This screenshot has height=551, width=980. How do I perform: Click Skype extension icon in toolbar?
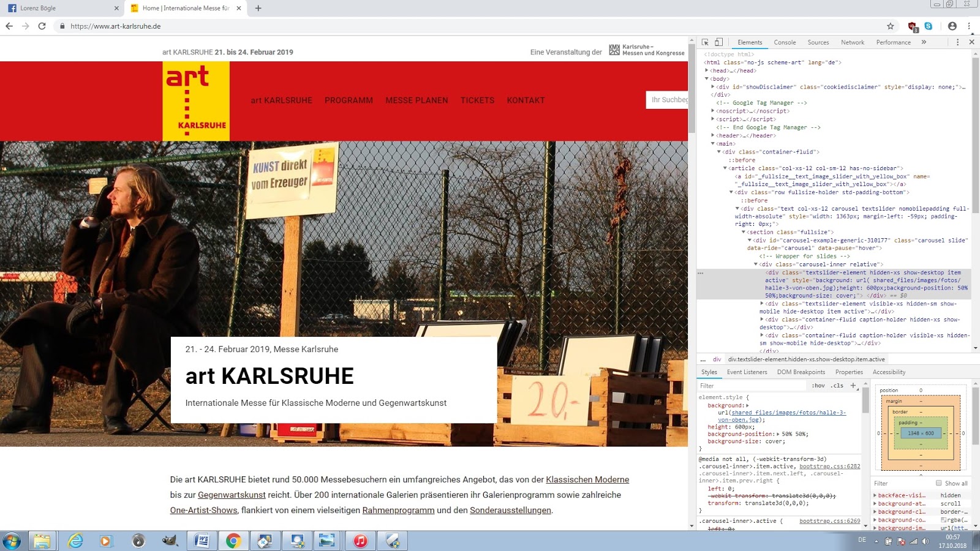[x=929, y=26]
